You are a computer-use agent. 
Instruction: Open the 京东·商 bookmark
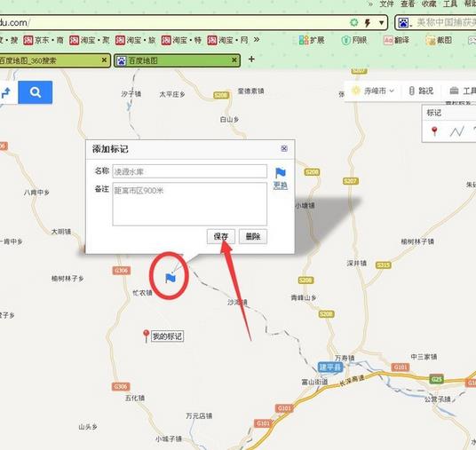pos(44,40)
